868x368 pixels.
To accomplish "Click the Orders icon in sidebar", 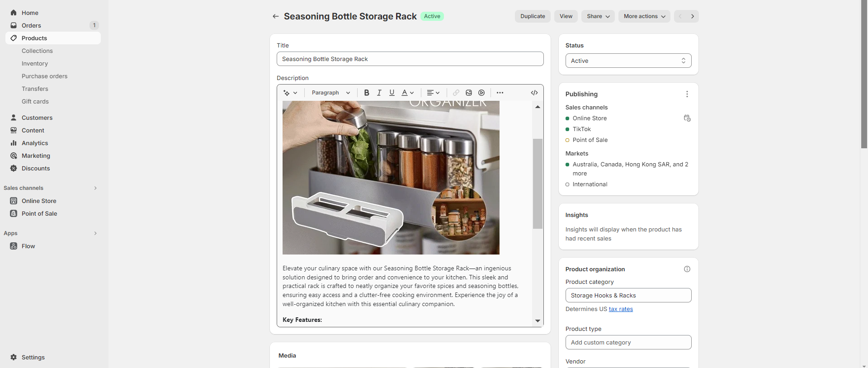I will [14, 25].
